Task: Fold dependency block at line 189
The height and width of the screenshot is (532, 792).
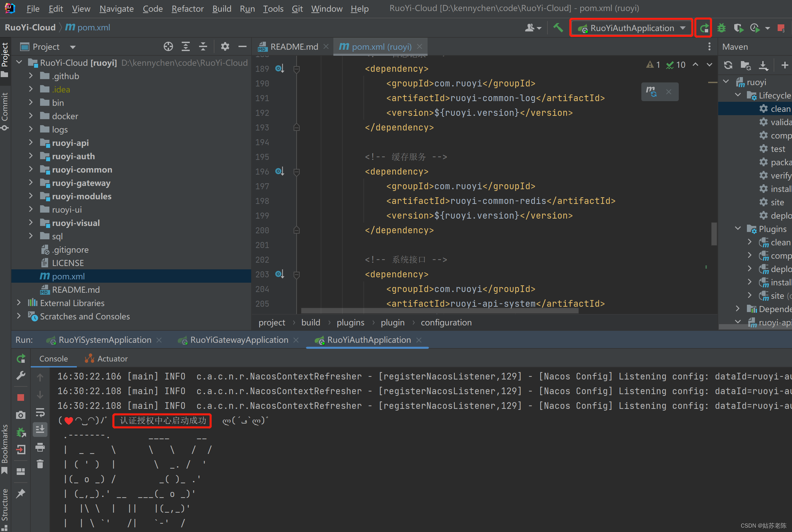Action: (x=296, y=69)
